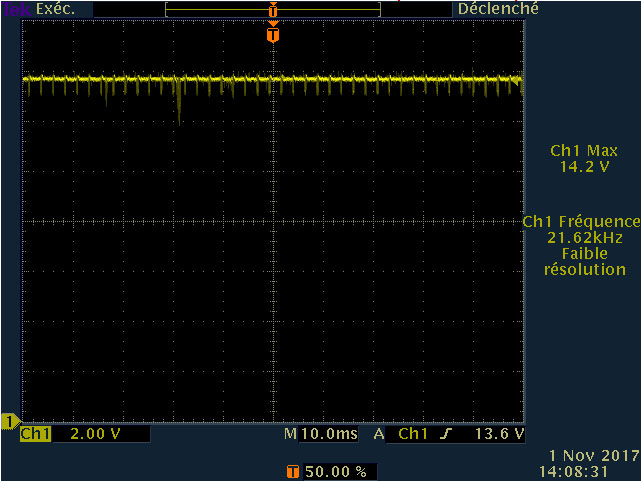642x483 pixels.
Task: Click the trigger level arrow on the right edge
Action: pyautogui.click(x=517, y=81)
